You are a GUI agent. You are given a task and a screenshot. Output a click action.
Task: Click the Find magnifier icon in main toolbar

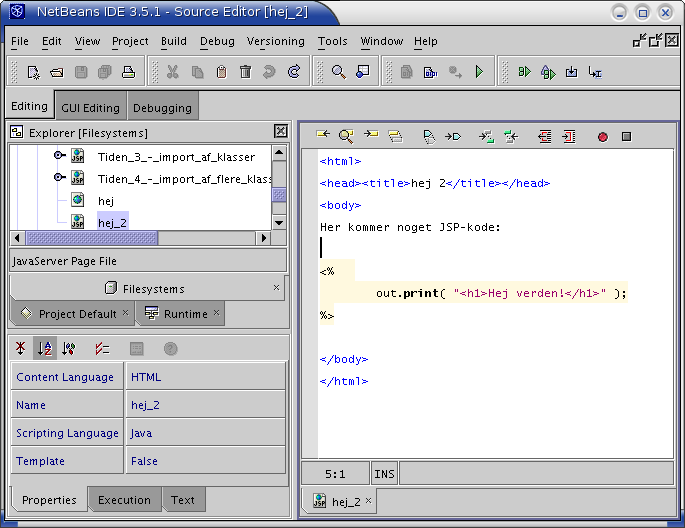(338, 72)
